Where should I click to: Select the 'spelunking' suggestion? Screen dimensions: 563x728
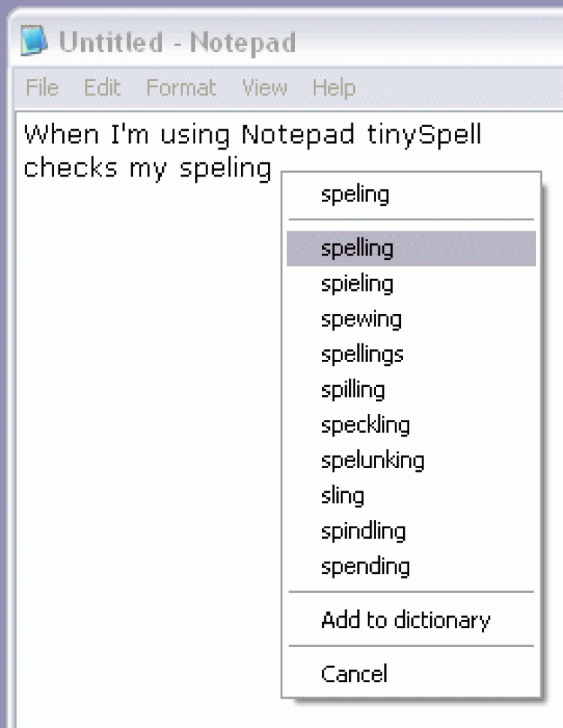tap(372, 460)
